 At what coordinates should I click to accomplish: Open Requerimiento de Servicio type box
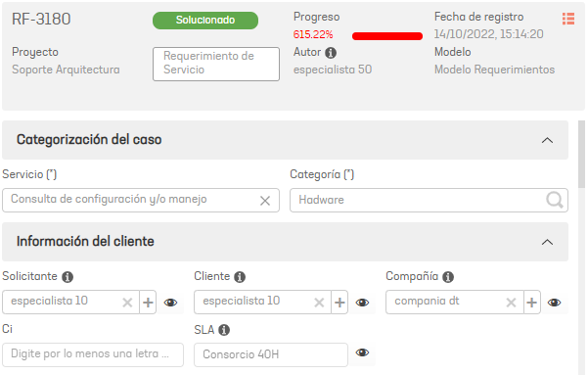point(216,64)
